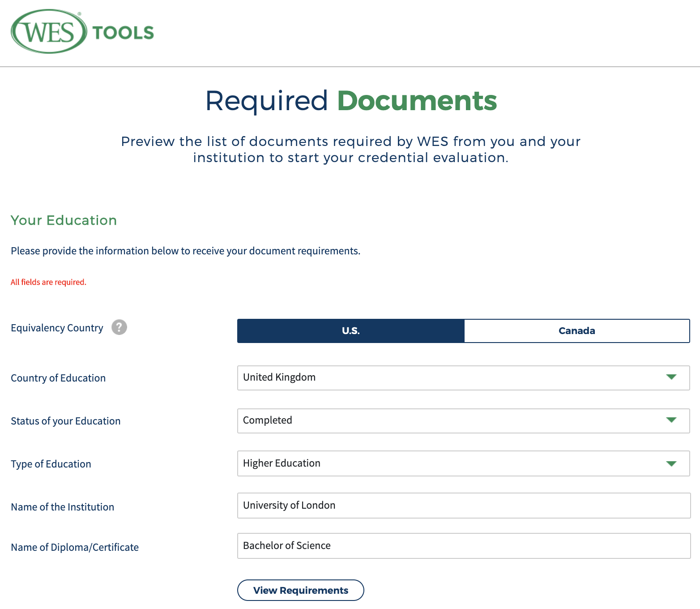Open the Higher Education type dropdown

(463, 463)
